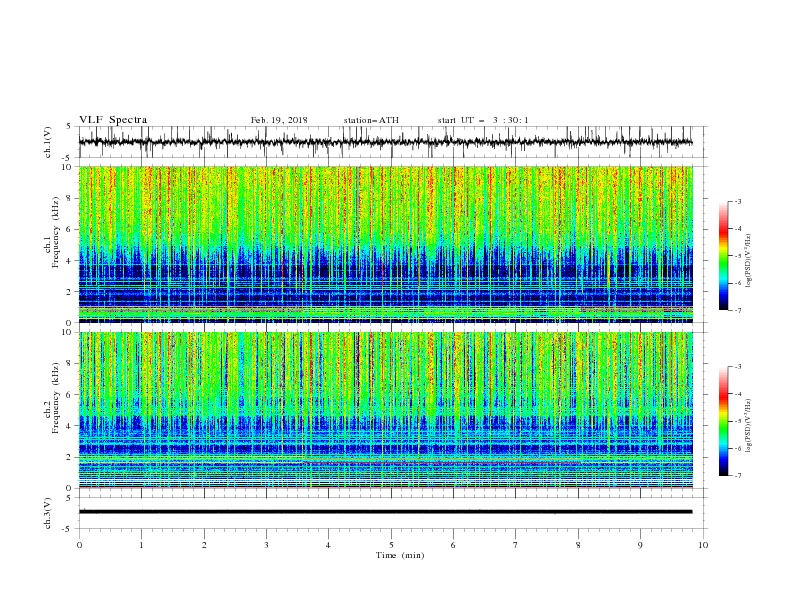Click the ch.2 spectrogram colorbar
The height and width of the screenshot is (612, 792).
coord(723,421)
